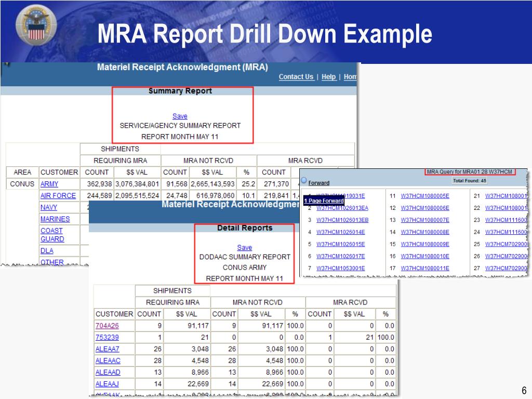Open the Contact Us link
The image size is (532, 399).
tap(296, 77)
